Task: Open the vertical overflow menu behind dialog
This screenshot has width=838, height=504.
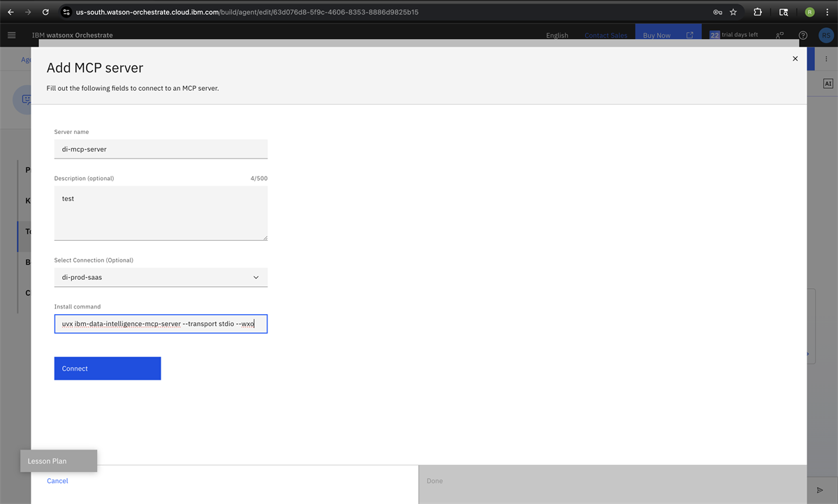Action: pos(826,59)
